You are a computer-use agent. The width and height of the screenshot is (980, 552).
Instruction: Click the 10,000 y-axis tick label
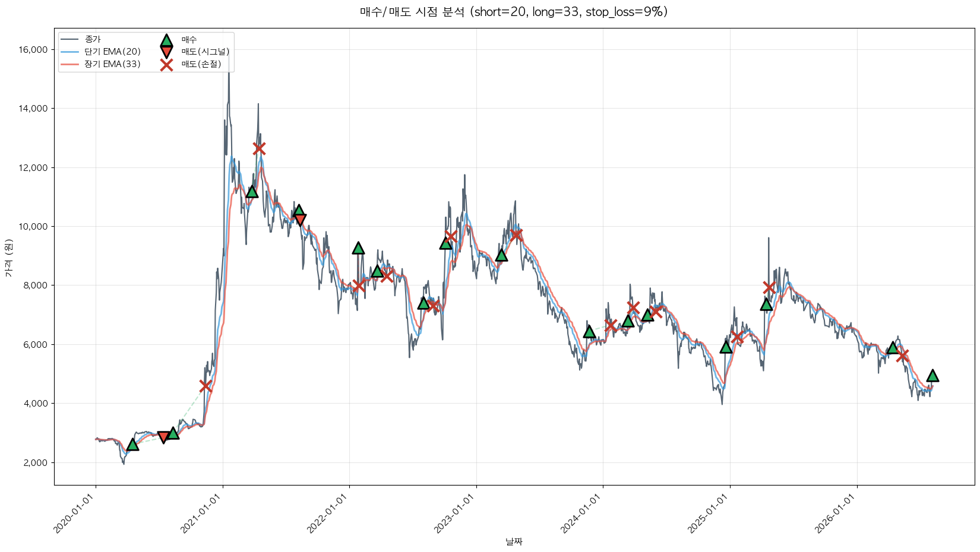[33, 227]
